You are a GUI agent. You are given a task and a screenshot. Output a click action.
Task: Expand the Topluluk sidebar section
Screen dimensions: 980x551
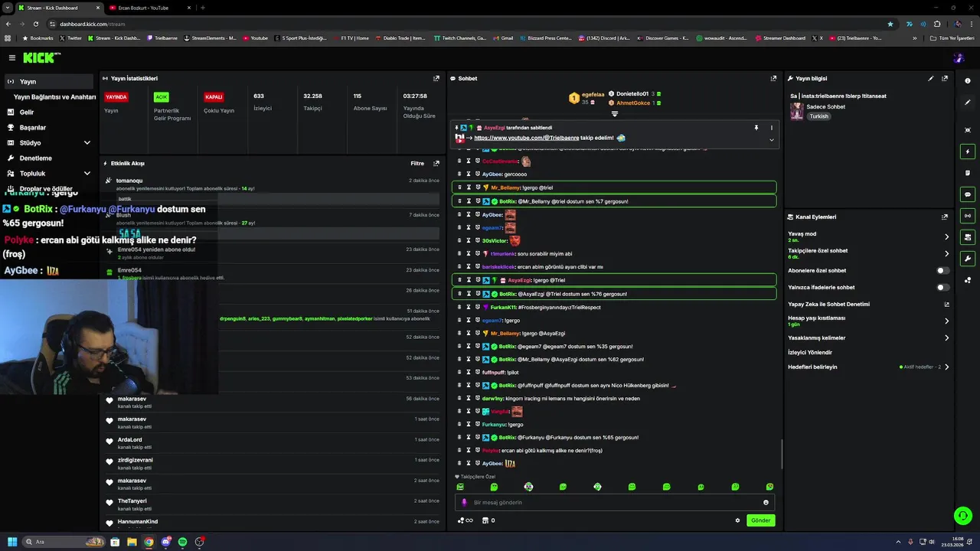pos(87,173)
